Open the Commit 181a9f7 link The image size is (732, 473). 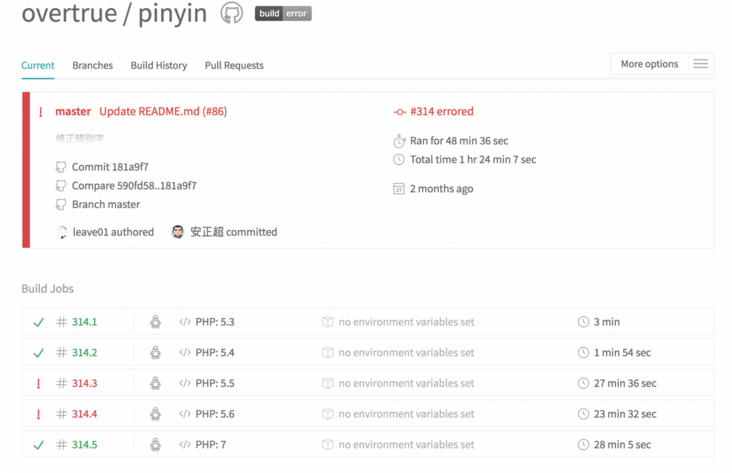pos(110,167)
